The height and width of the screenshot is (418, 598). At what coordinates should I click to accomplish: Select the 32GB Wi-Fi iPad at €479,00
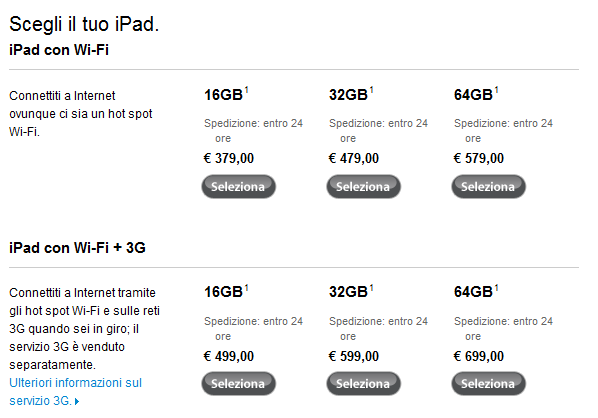pyautogui.click(x=363, y=186)
